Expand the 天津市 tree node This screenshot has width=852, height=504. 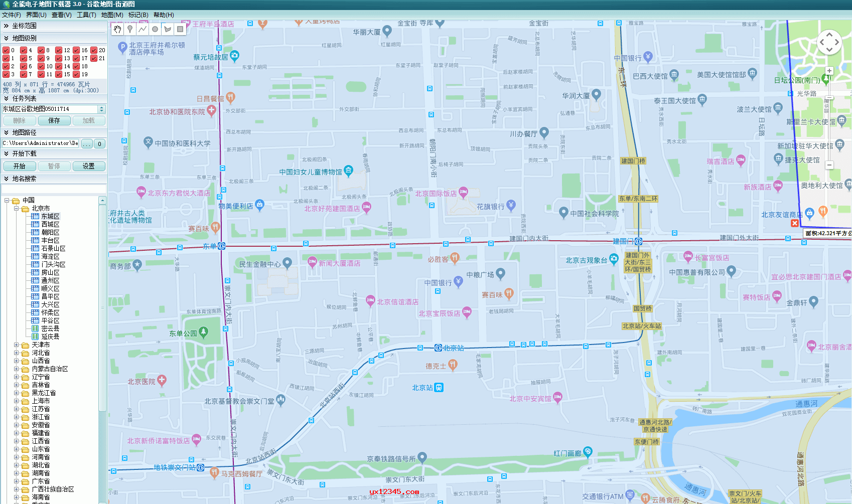click(x=16, y=345)
